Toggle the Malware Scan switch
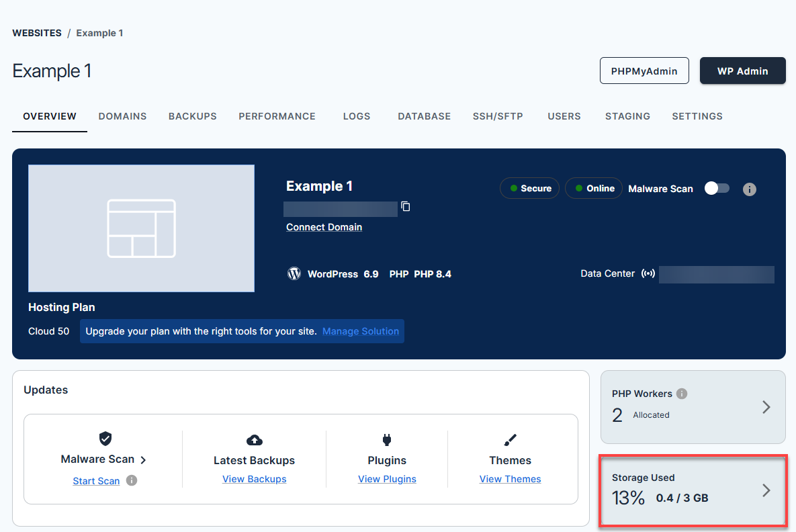 717,189
